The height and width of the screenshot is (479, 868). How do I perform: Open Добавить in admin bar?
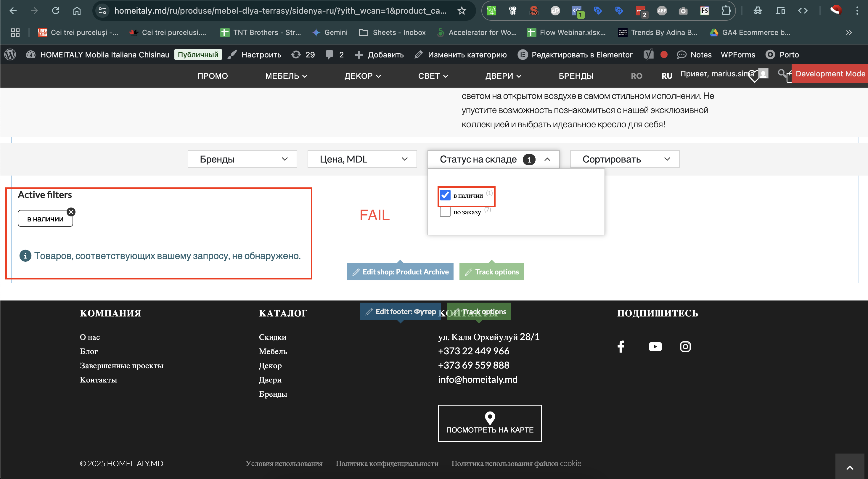click(379, 54)
